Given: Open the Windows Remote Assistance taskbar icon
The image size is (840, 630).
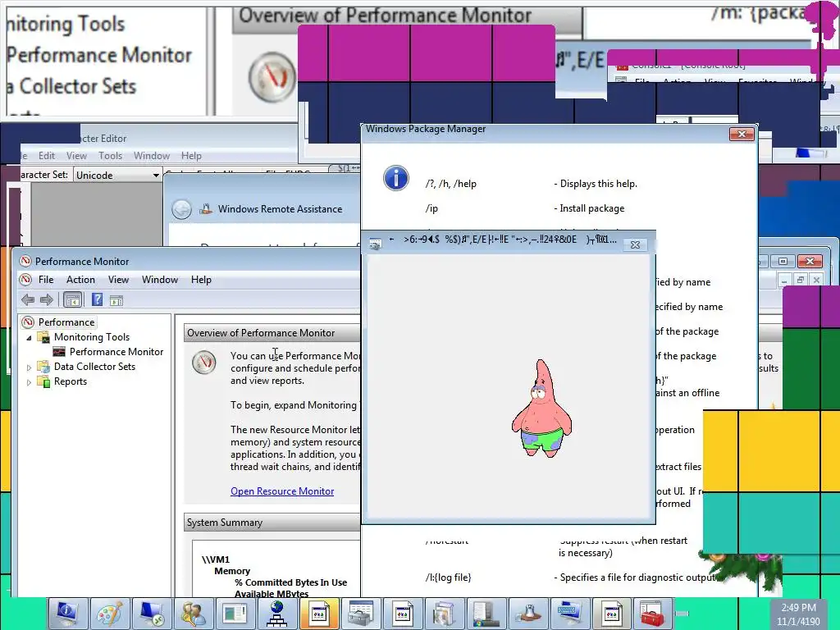Looking at the screenshot, I should pyautogui.click(x=527, y=614).
